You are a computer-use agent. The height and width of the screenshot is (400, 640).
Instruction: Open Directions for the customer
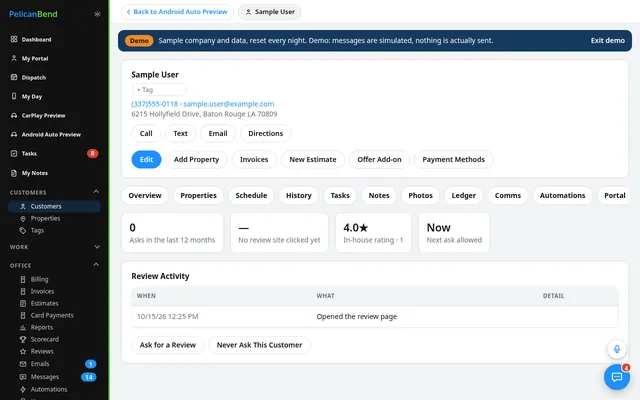(265, 133)
